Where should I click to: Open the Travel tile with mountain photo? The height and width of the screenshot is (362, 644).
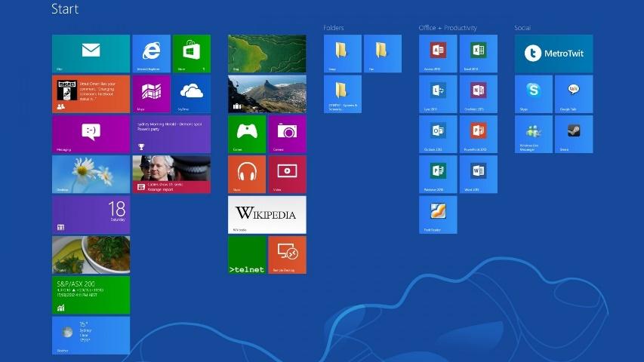(267, 94)
